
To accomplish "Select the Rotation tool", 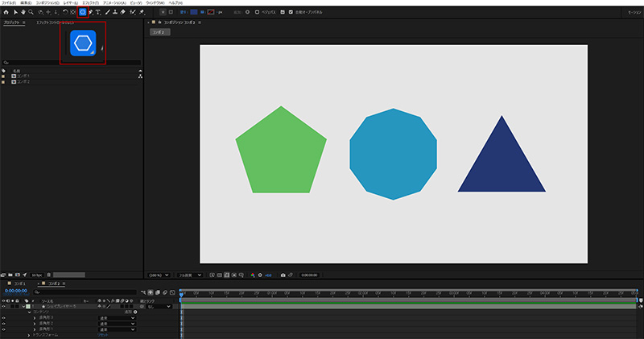I will click(65, 13).
